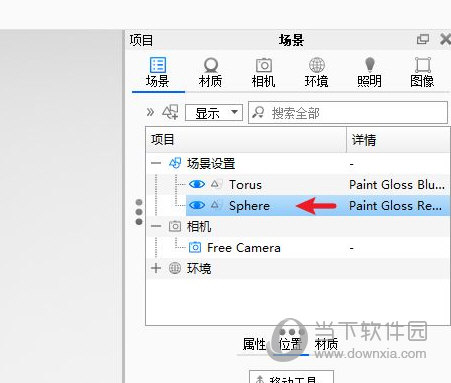Open the 照明 lighting bulb tab
Image resolution: width=451 pixels, height=383 pixels.
coord(369,72)
